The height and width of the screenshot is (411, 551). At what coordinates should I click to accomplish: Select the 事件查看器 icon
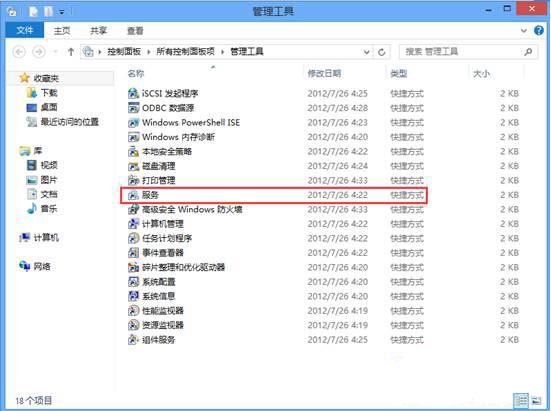134,253
